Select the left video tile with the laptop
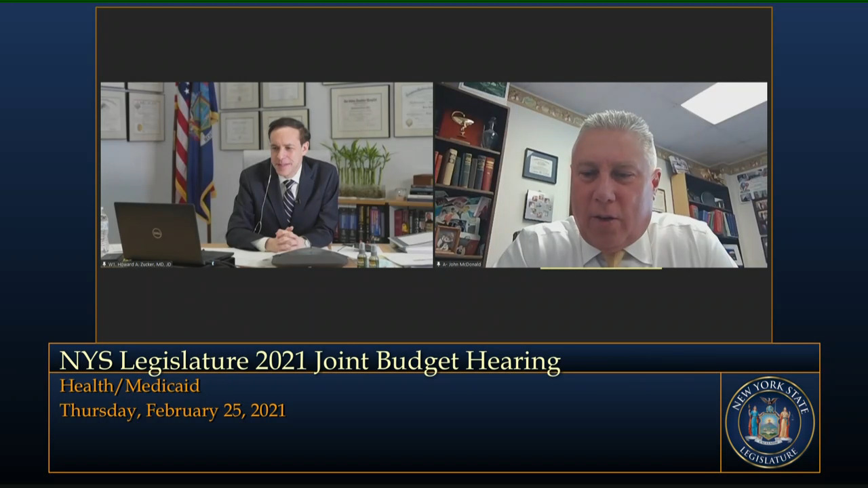The image size is (868, 488). point(267,175)
